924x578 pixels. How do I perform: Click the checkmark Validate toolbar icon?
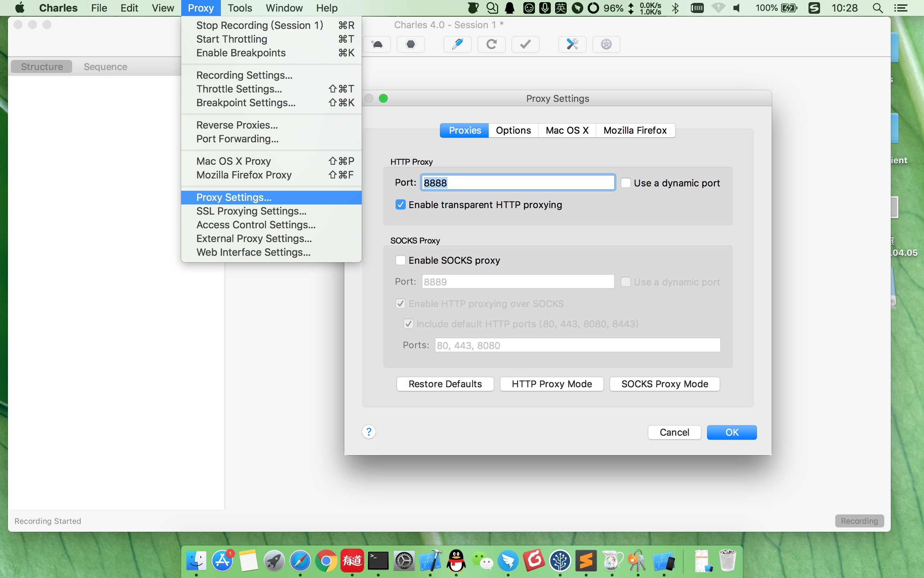pyautogui.click(x=526, y=44)
